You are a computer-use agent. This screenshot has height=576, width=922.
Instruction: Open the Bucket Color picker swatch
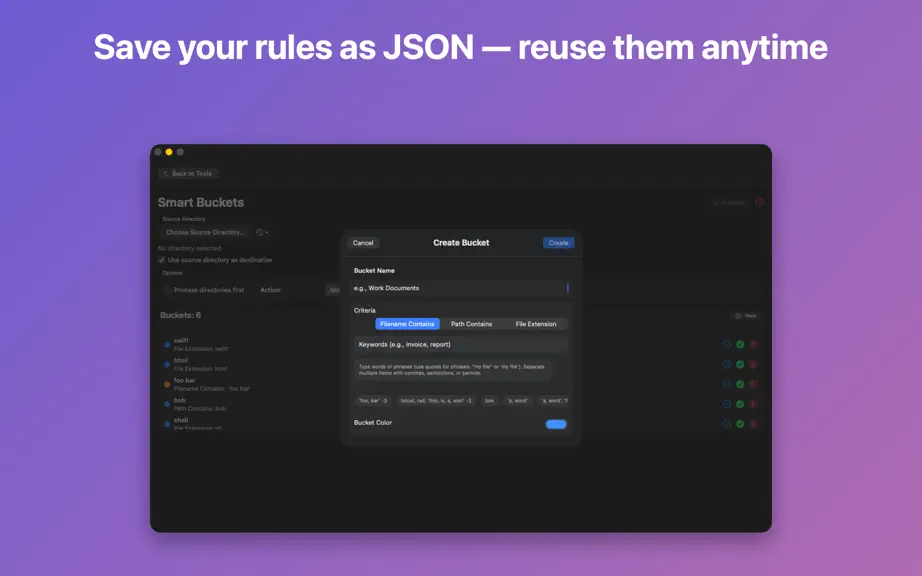(556, 424)
